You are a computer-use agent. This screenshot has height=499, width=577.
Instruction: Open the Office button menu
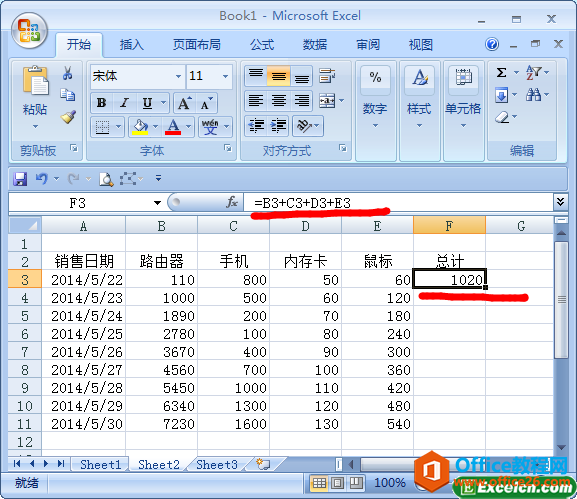click(29, 31)
